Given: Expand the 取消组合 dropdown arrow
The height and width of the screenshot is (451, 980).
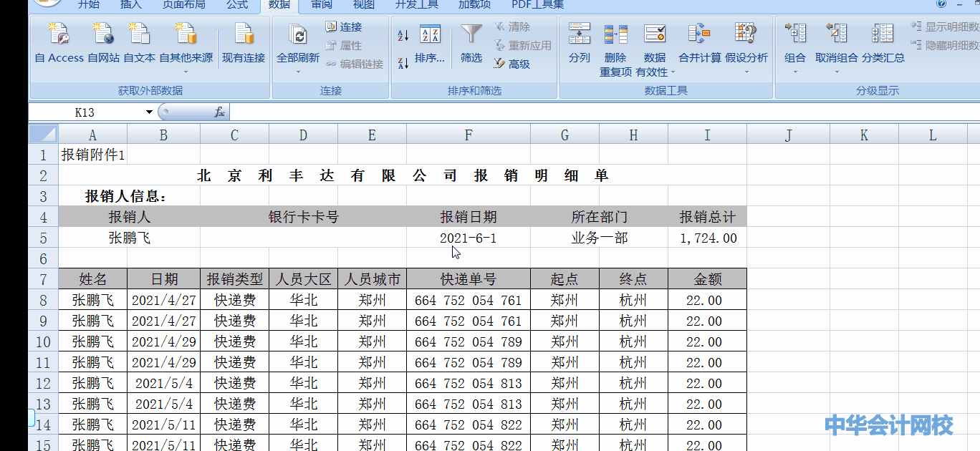Looking at the screenshot, I should (836, 71).
